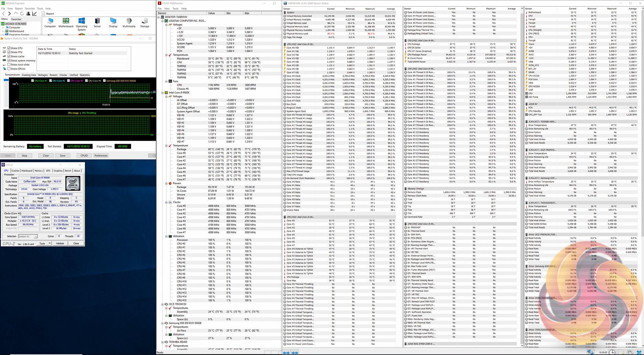Screen dimensions: 644x355
Task: Open the Motherboard category icon in AIDA64
Action: point(66,21)
